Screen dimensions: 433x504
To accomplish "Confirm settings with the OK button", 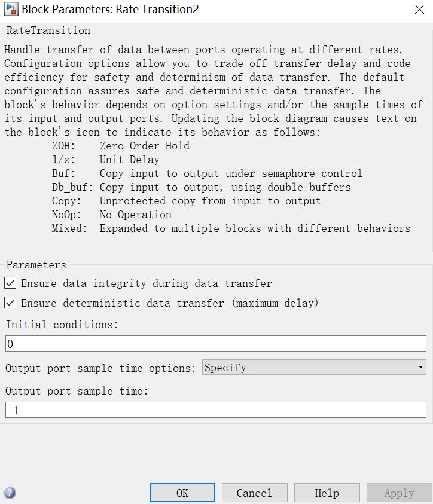I will [182, 492].
